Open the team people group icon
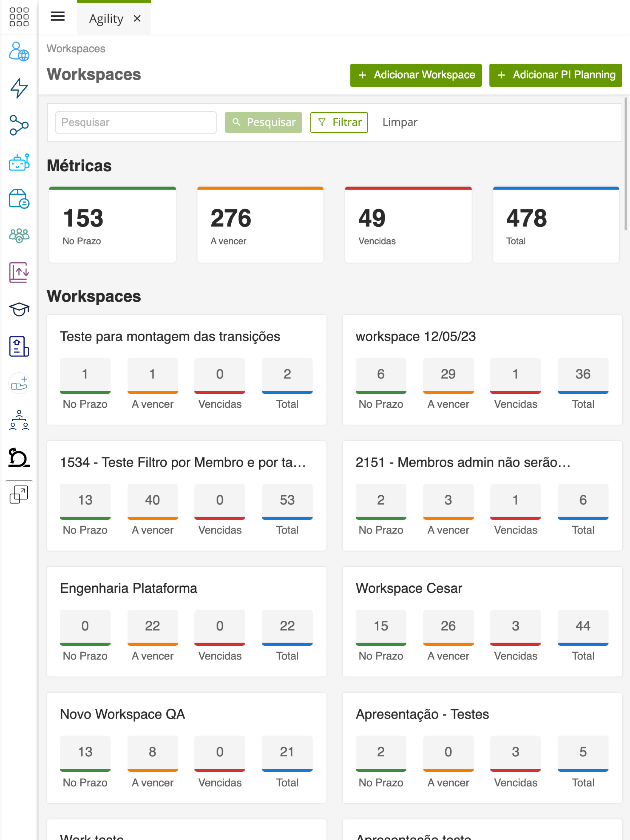Image resolution: width=630 pixels, height=840 pixels. pyautogui.click(x=19, y=236)
